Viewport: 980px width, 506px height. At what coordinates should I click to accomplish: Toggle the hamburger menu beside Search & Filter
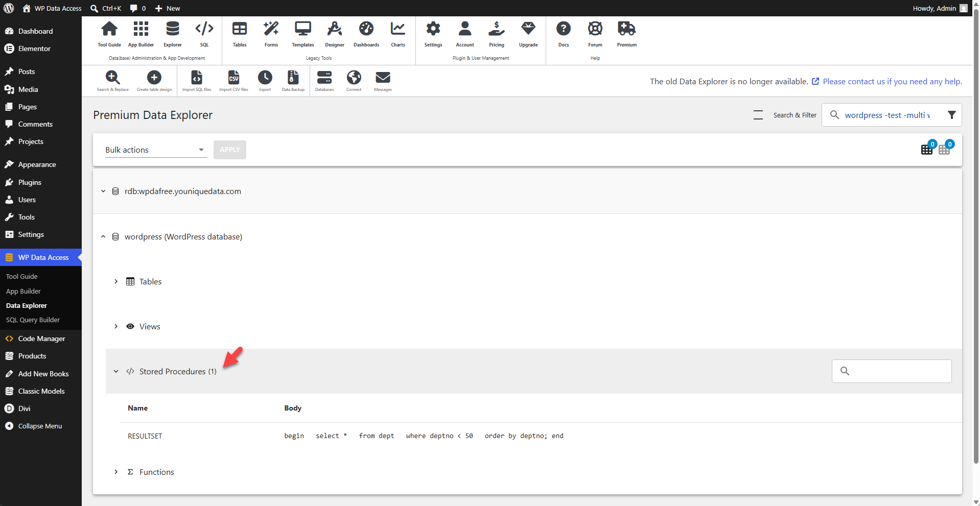(758, 115)
